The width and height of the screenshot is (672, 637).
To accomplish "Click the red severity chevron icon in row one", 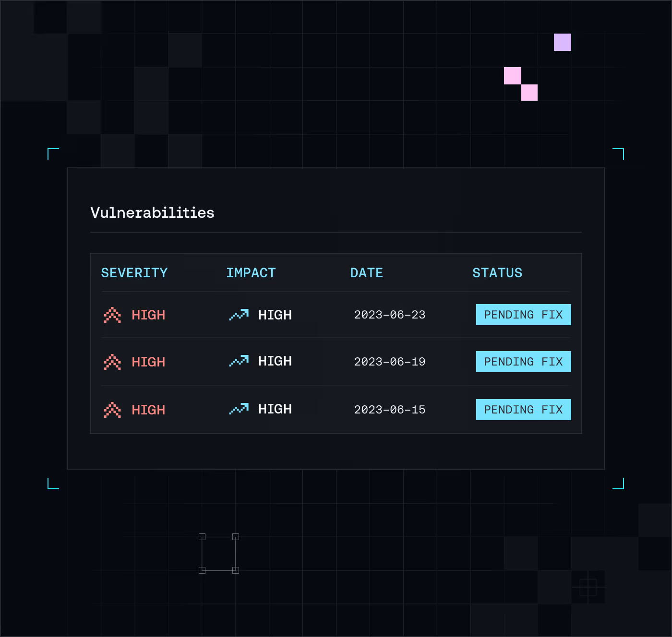I will click(x=112, y=315).
